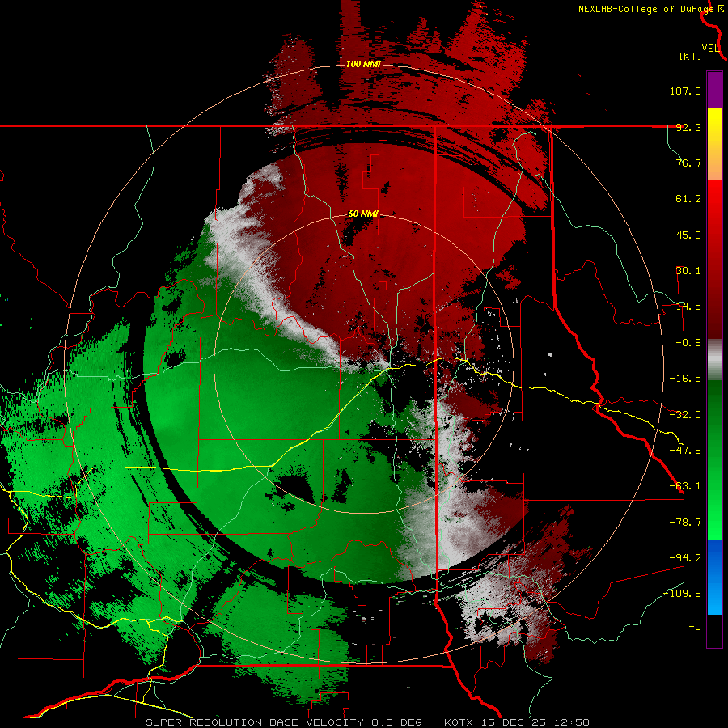
Task: Click the VEL legend title
Action: tap(710, 49)
